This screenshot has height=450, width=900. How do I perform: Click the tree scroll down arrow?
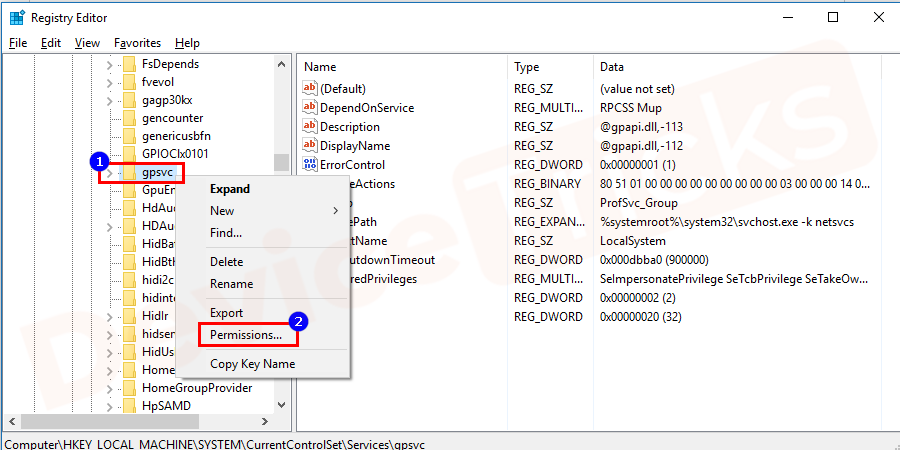click(281, 405)
